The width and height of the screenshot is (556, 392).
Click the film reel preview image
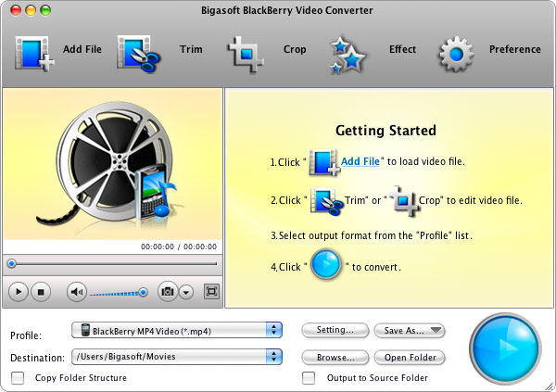(x=113, y=165)
